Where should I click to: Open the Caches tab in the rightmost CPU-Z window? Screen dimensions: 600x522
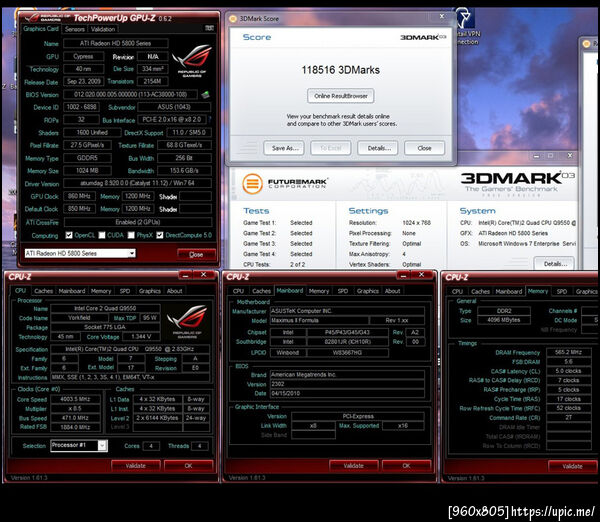click(481, 292)
